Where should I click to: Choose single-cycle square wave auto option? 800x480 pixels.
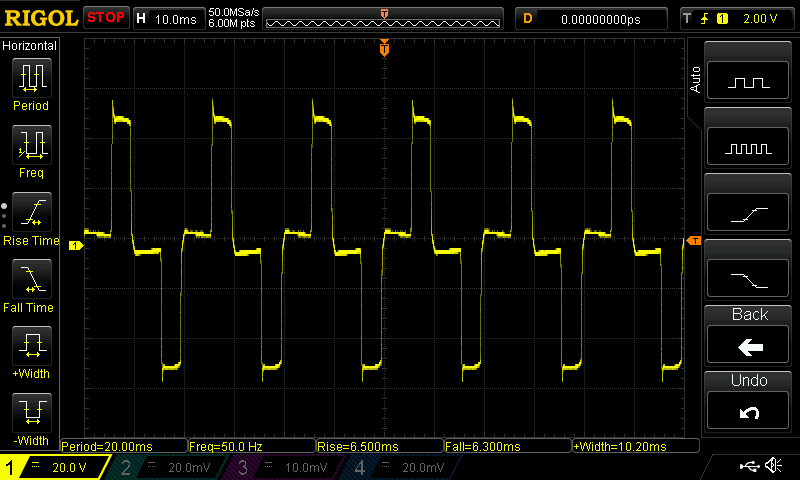[748, 81]
